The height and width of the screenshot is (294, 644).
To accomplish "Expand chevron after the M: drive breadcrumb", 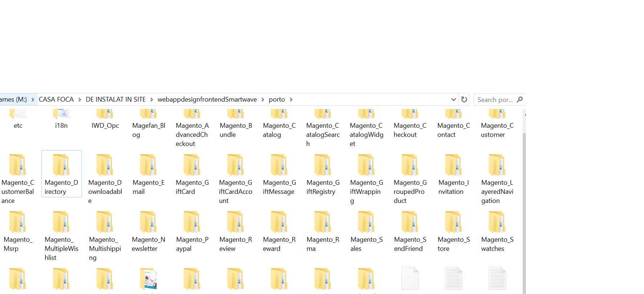I will [x=33, y=99].
